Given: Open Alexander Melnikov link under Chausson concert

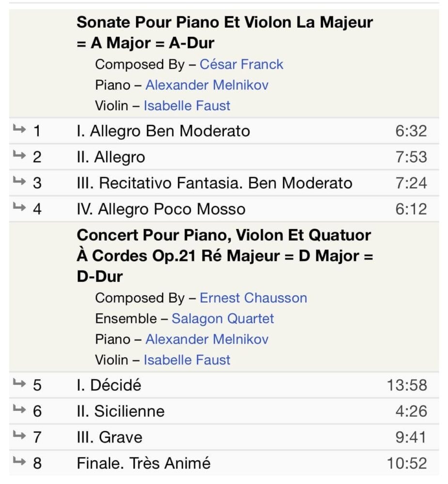Looking at the screenshot, I should coord(207,340).
